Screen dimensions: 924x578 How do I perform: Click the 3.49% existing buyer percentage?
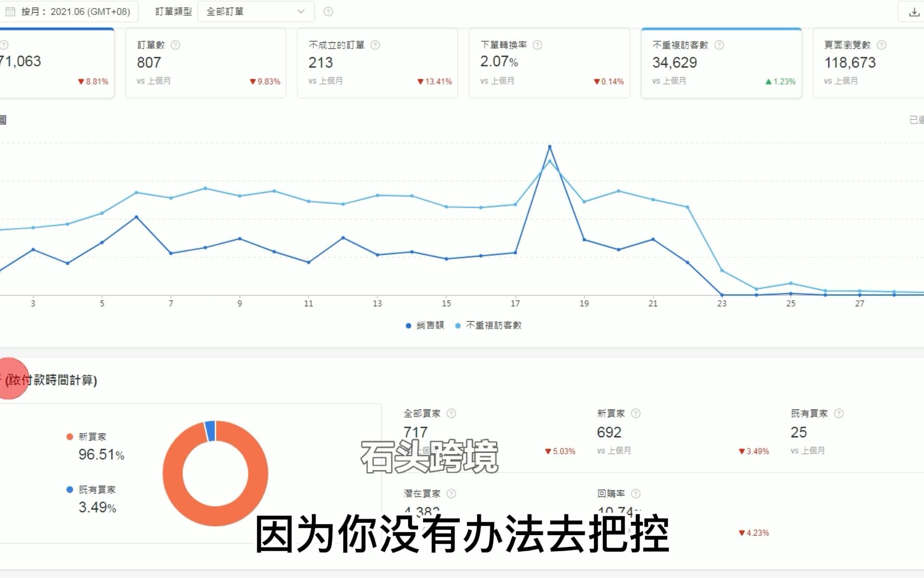(x=97, y=507)
